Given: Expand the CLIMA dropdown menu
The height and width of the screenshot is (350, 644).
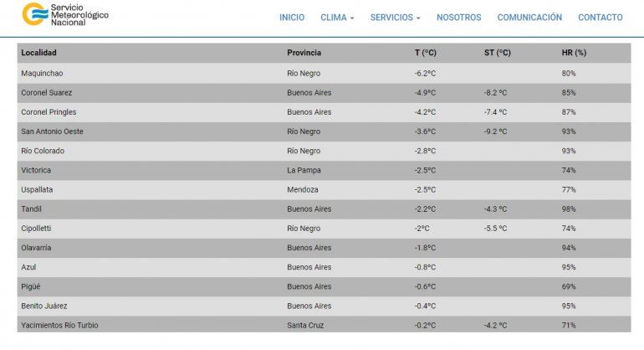Looking at the screenshot, I should coord(337,18).
